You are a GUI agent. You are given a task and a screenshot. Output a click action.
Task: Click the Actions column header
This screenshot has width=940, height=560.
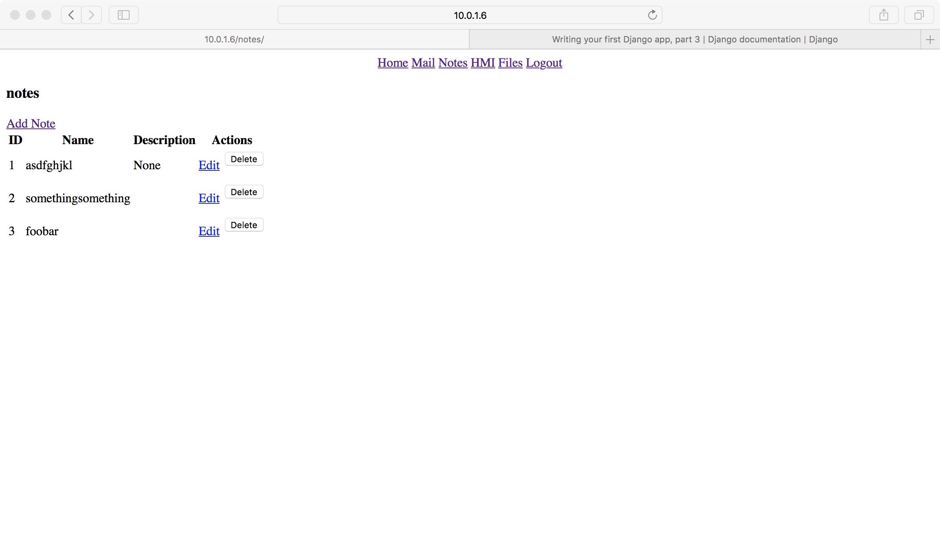[x=232, y=140]
